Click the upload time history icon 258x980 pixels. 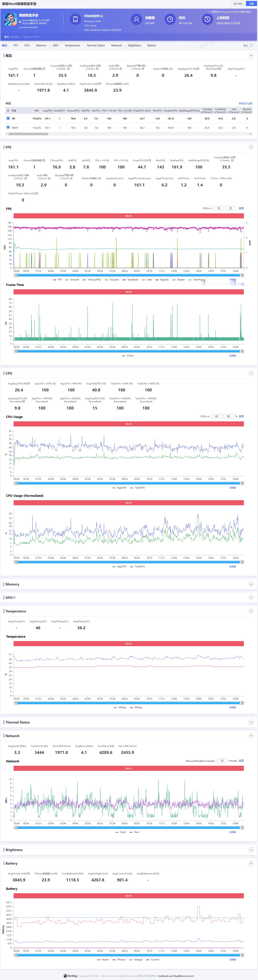click(207, 19)
